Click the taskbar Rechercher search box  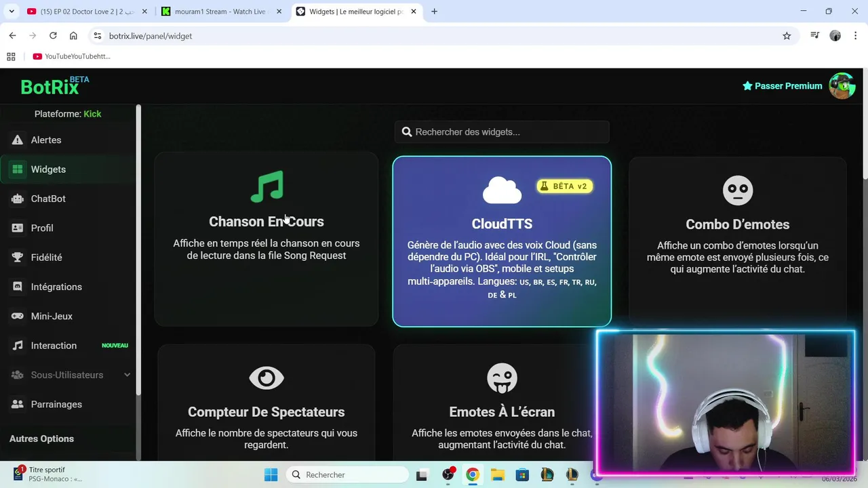pyautogui.click(x=349, y=474)
